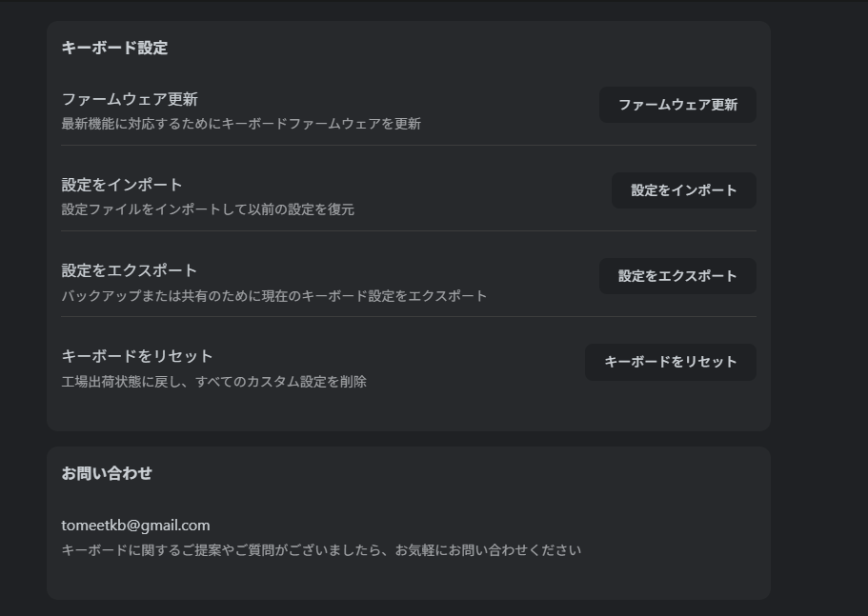The width and height of the screenshot is (868, 616).
Task: Click the お問い合わせ section heading
Action: click(x=107, y=473)
